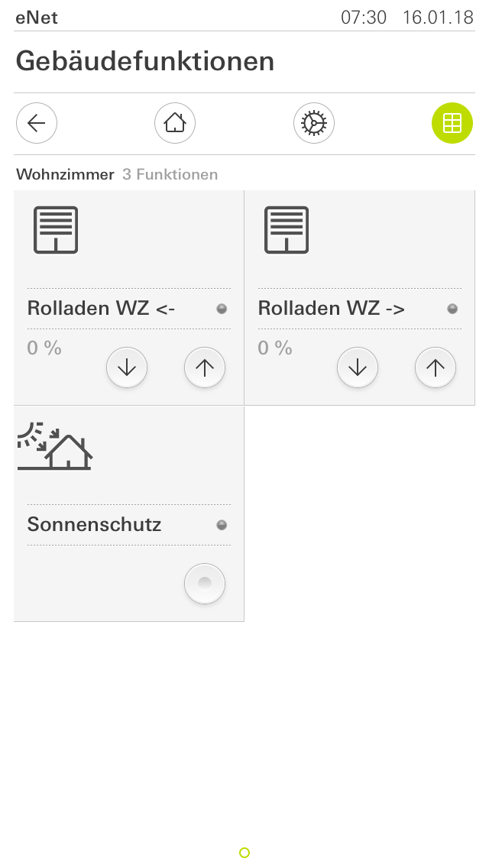The image size is (489, 868).
Task: Lower Rolladen WZ -> with down arrow
Action: pos(358,368)
